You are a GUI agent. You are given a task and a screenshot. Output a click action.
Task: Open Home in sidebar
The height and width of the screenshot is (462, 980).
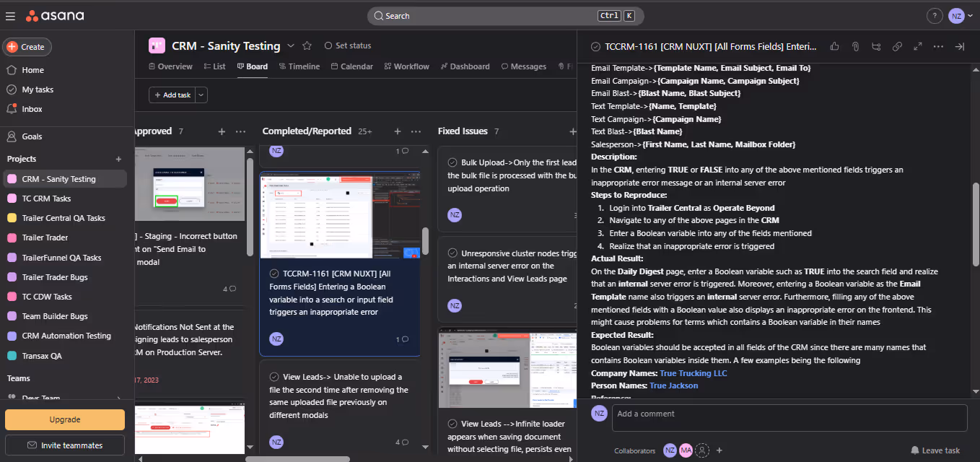(x=32, y=70)
